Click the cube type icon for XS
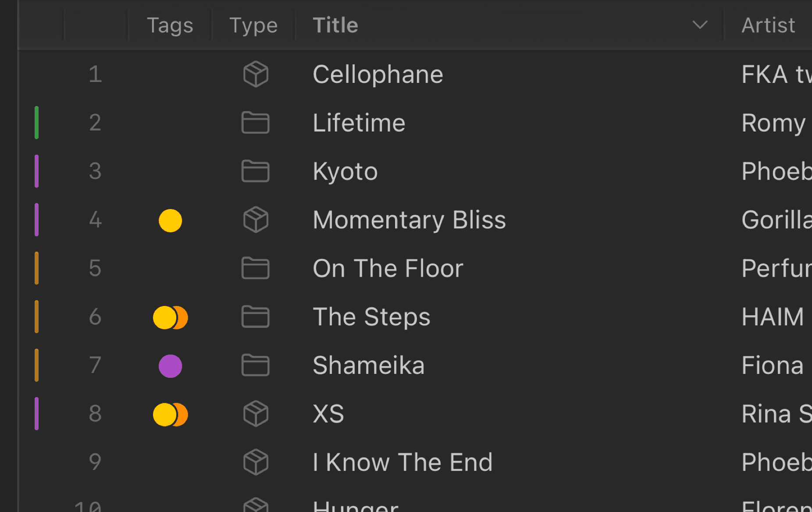812x512 pixels. (x=256, y=414)
